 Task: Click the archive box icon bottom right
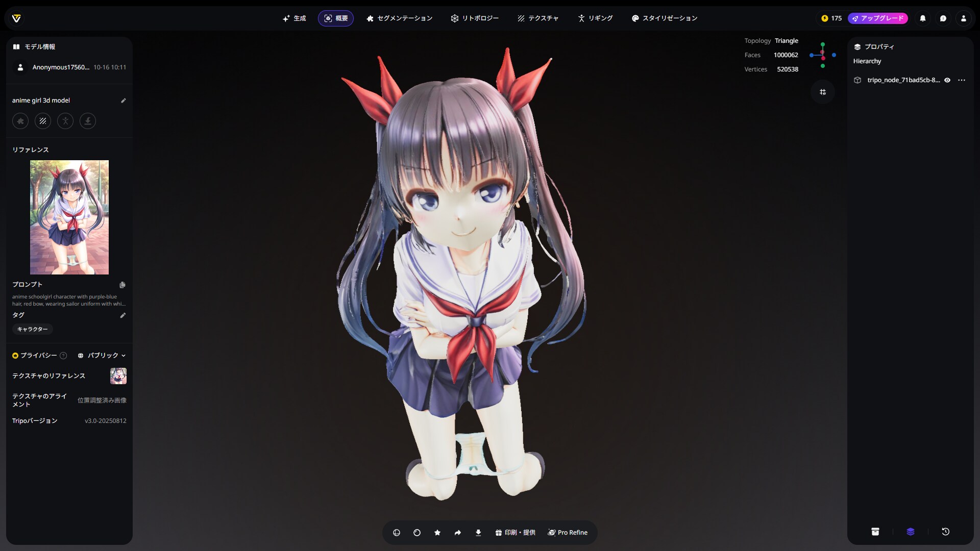click(x=875, y=532)
